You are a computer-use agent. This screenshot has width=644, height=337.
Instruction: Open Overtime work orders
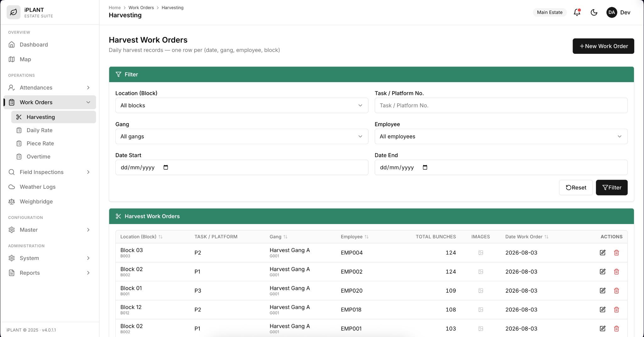point(53,157)
